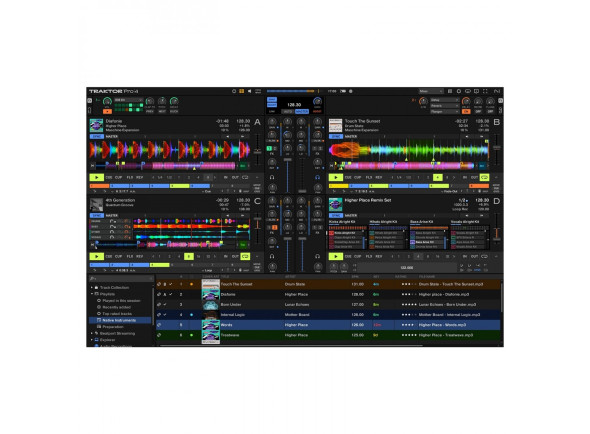Start playback on Deck B
The width and height of the screenshot is (590, 434).
click(x=336, y=177)
